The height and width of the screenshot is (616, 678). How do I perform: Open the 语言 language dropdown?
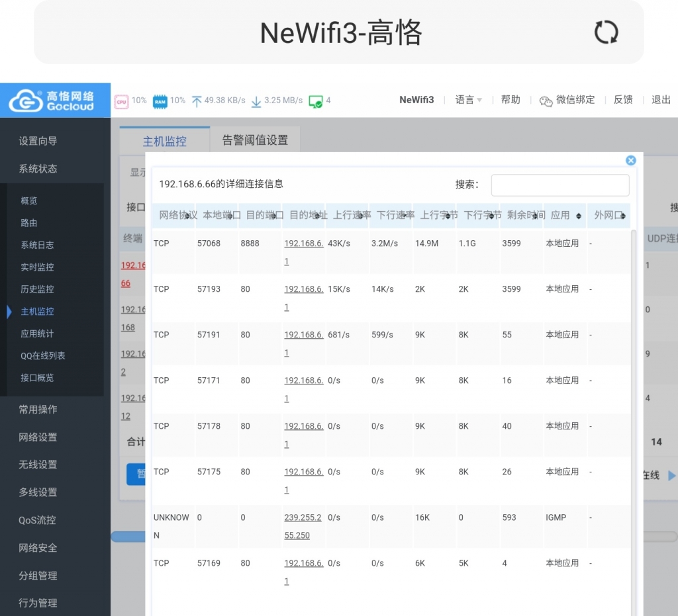[468, 100]
